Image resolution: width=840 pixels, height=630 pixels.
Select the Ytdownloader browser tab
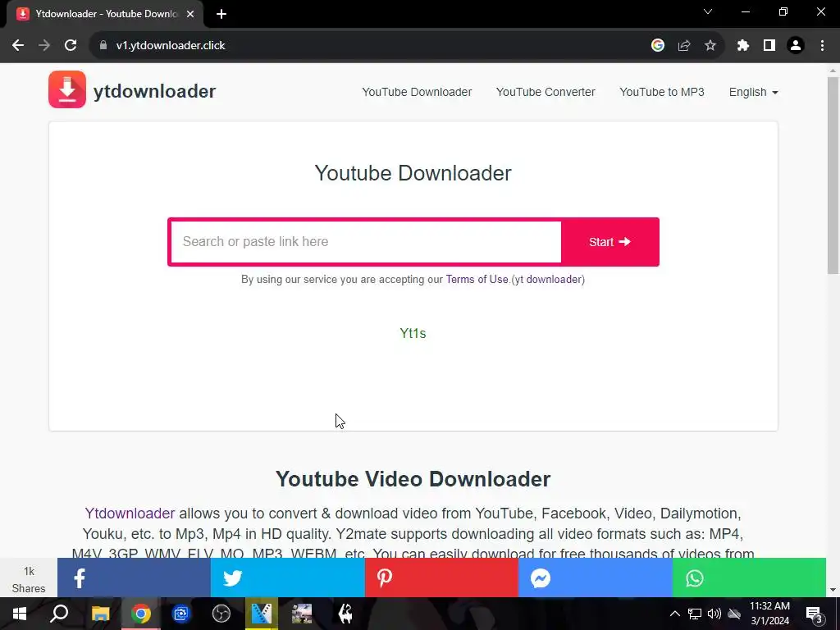106,14
